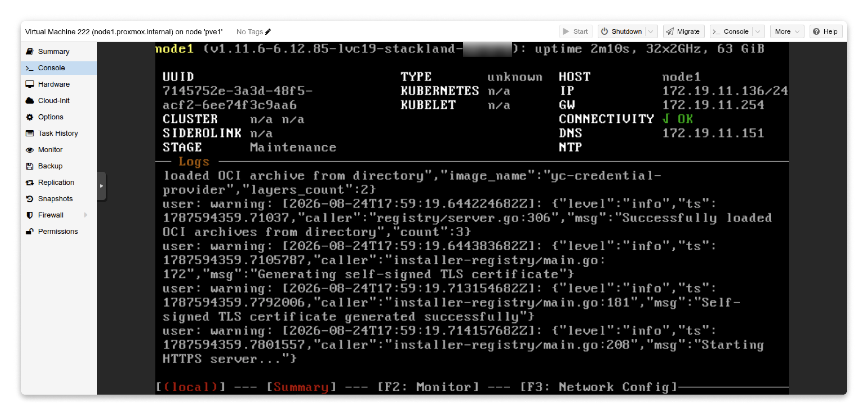The image size is (868, 416).
Task: Click the Logs section heading
Action: tap(194, 162)
